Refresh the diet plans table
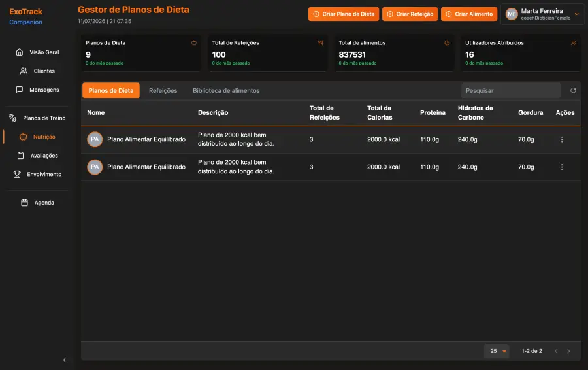The image size is (588, 370). pyautogui.click(x=573, y=90)
